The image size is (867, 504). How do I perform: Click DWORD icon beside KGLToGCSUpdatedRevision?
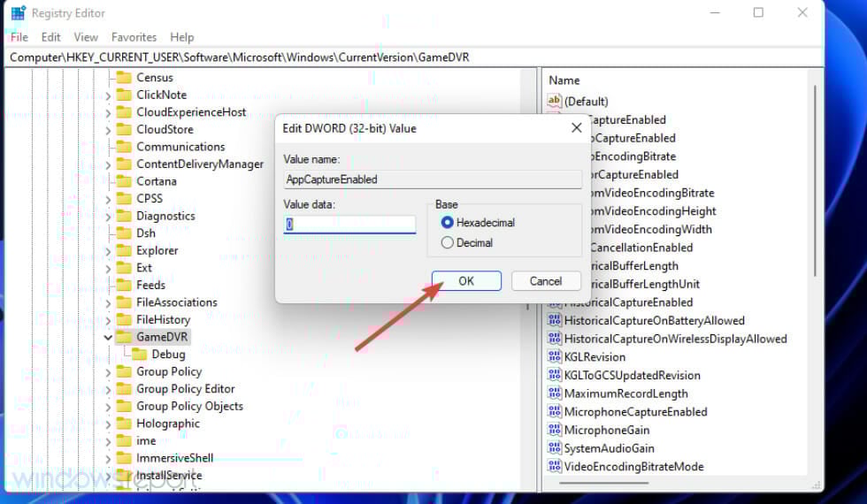554,375
